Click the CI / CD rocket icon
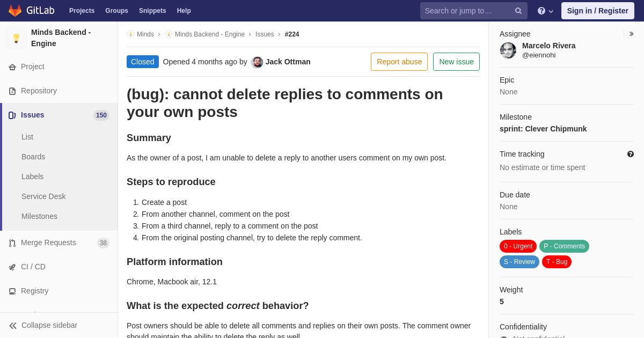 12,267
